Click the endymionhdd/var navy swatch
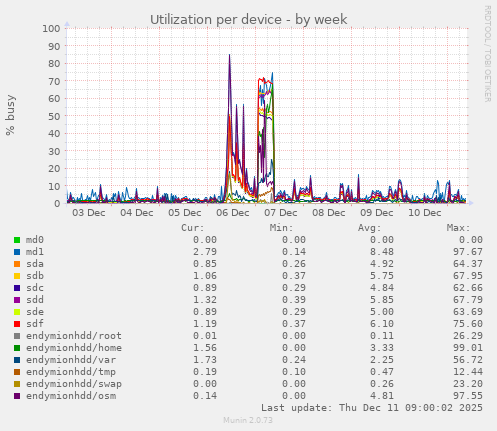 [17, 360]
